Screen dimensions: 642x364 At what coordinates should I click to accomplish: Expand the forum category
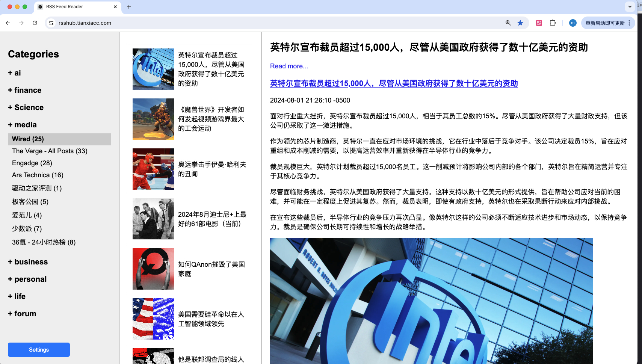[x=22, y=314]
